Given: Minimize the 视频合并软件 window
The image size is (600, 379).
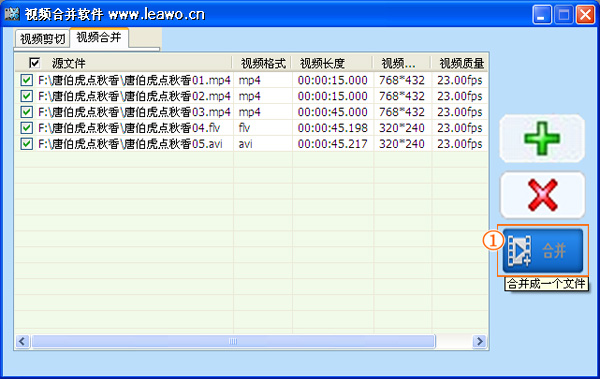Looking at the screenshot, I should point(541,15).
